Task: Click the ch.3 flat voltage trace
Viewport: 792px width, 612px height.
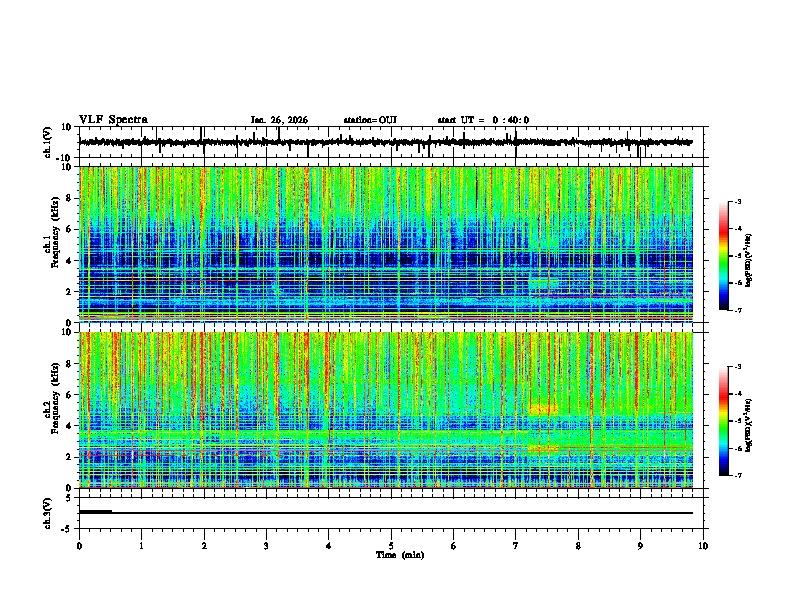Action: pos(386,513)
